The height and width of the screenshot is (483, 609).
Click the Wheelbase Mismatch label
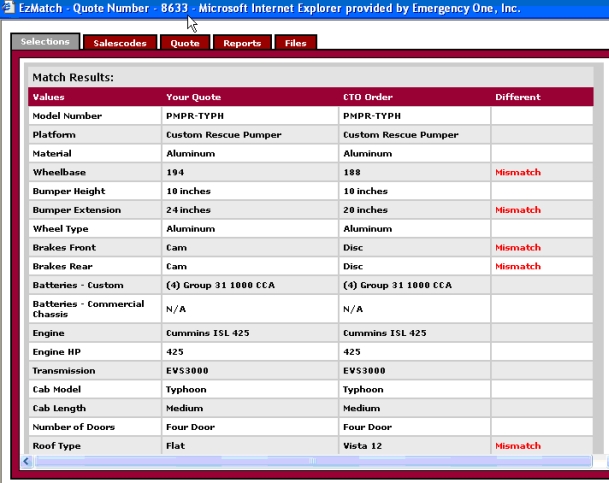518,172
